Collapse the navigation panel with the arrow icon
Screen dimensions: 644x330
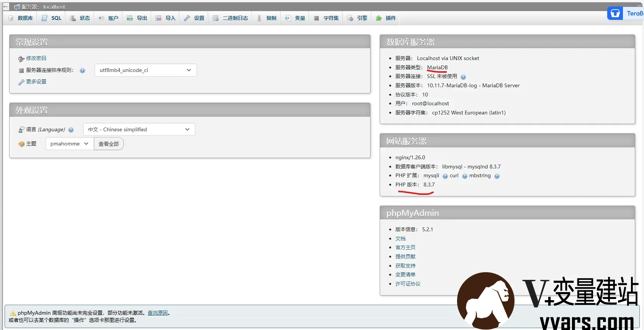(6, 7)
